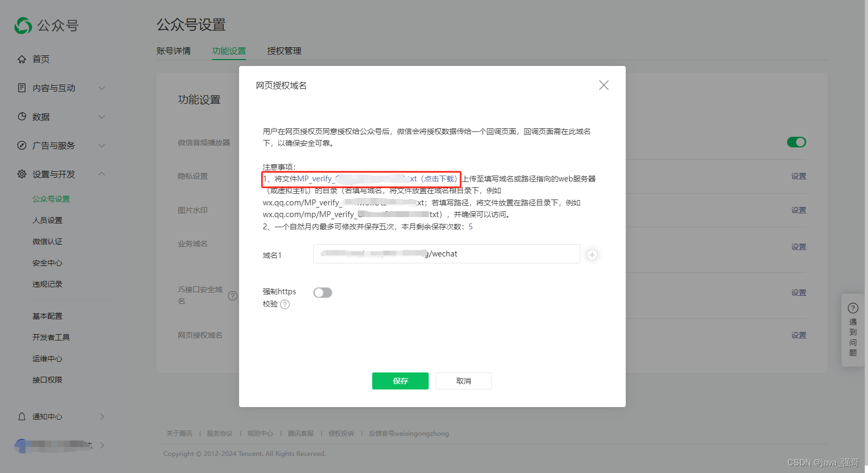Click the 广告与服务 compass icon

pyautogui.click(x=22, y=145)
